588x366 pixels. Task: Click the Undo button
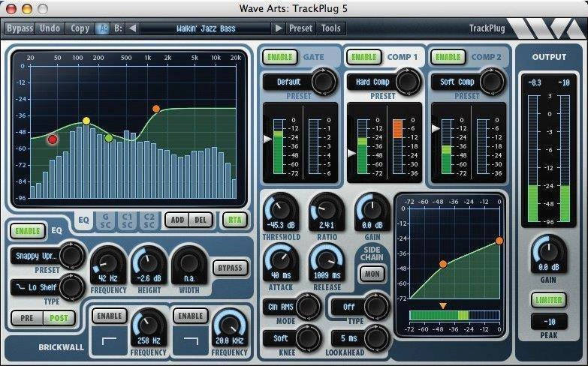50,28
